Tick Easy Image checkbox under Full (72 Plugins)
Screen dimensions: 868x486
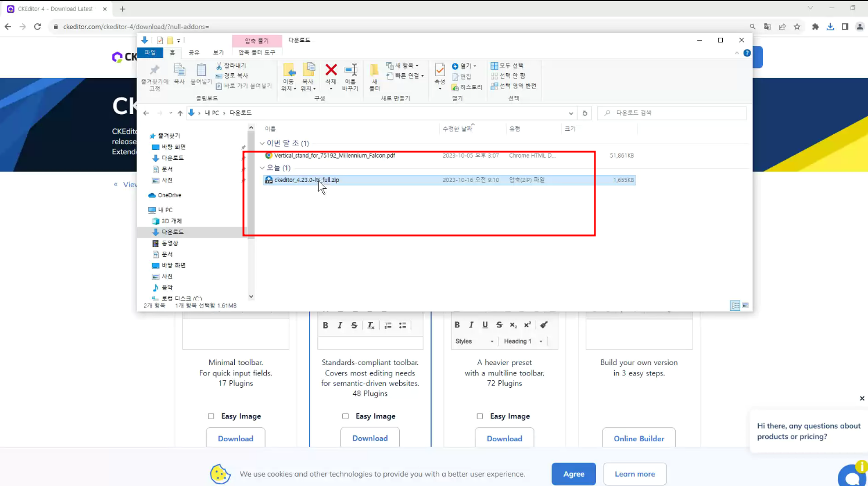pos(479,416)
